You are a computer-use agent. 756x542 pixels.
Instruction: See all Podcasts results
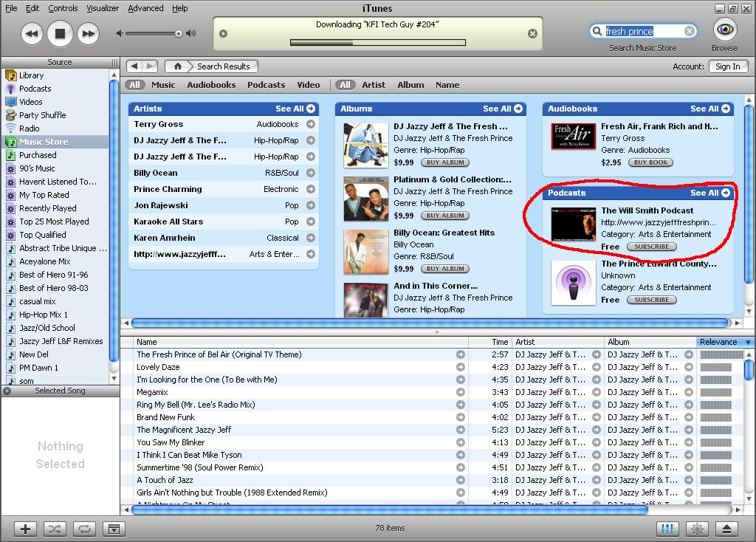709,193
